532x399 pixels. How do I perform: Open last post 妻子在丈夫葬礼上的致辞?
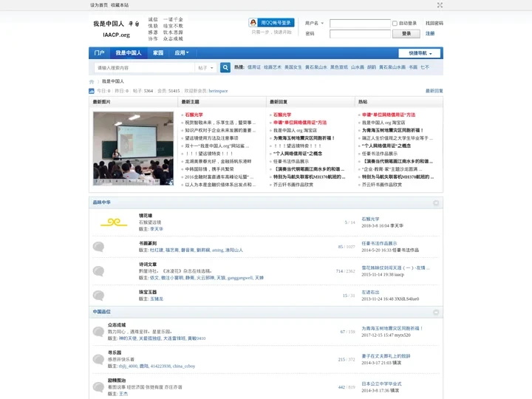[x=386, y=356]
